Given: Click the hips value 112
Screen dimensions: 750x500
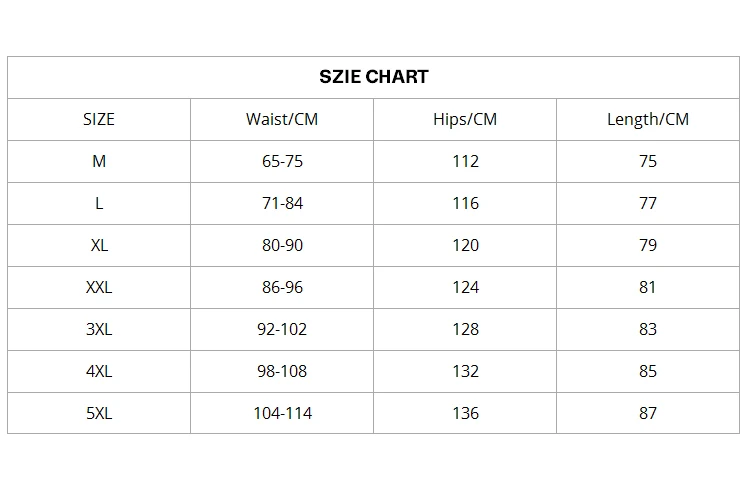Looking at the screenshot, I should 465,161.
